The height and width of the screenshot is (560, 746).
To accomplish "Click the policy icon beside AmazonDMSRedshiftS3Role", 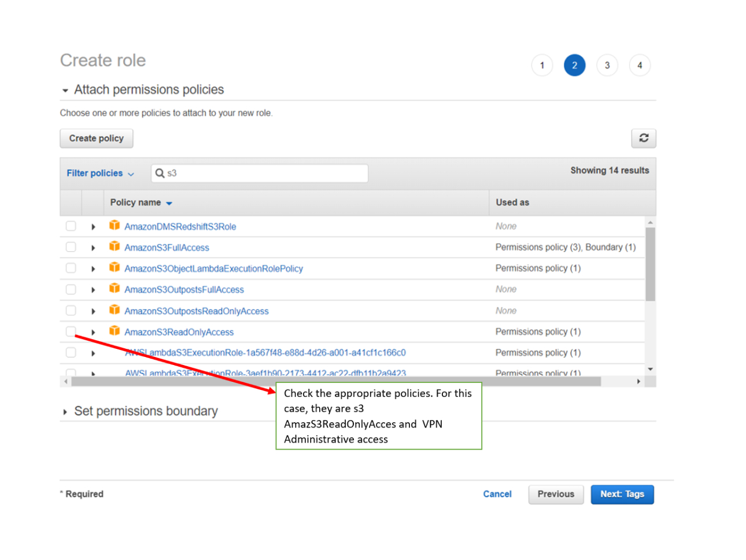I will pyautogui.click(x=115, y=226).
